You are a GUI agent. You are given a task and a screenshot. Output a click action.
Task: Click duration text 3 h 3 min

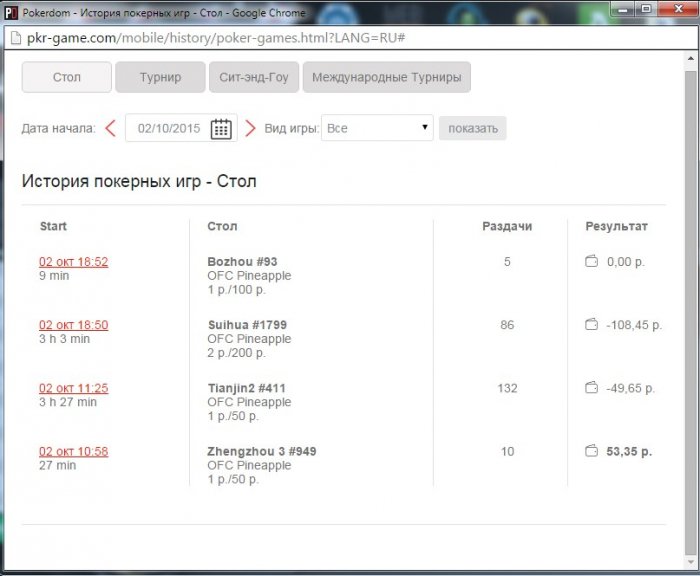pyautogui.click(x=64, y=339)
